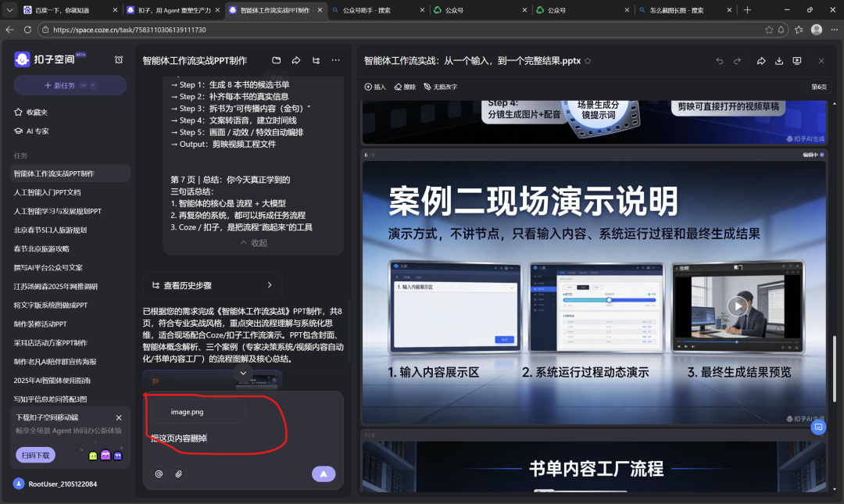Image resolution: width=844 pixels, height=504 pixels.
Task: Select the 无痕改字 text edit tool
Action: tap(441, 87)
